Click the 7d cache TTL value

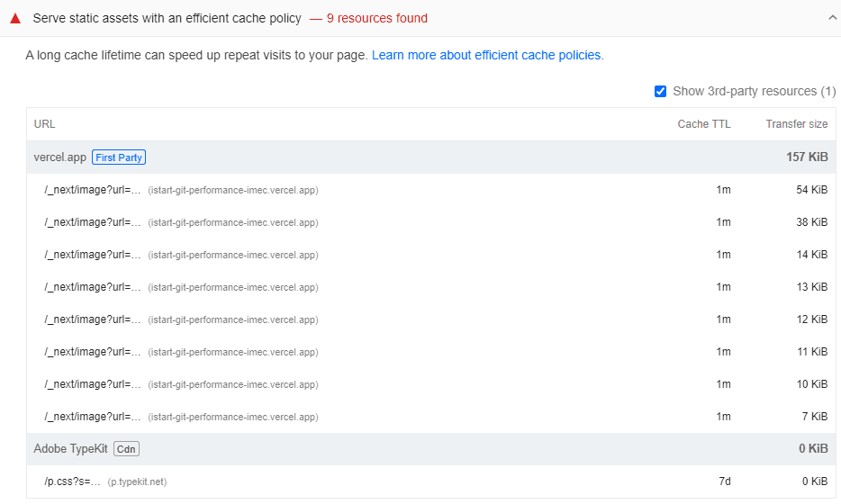pos(725,481)
